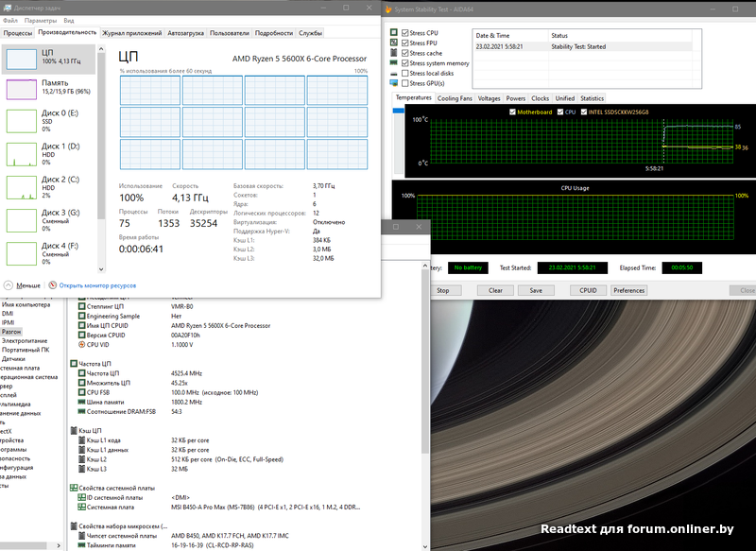Screen dimensions: 756x551
Task: Click the Stress CPU chip icon
Action: [x=394, y=33]
